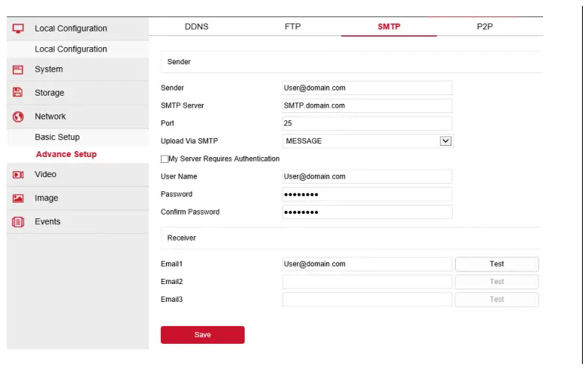Click the Events list icon
Screen dimensions: 588x376
click(x=19, y=222)
